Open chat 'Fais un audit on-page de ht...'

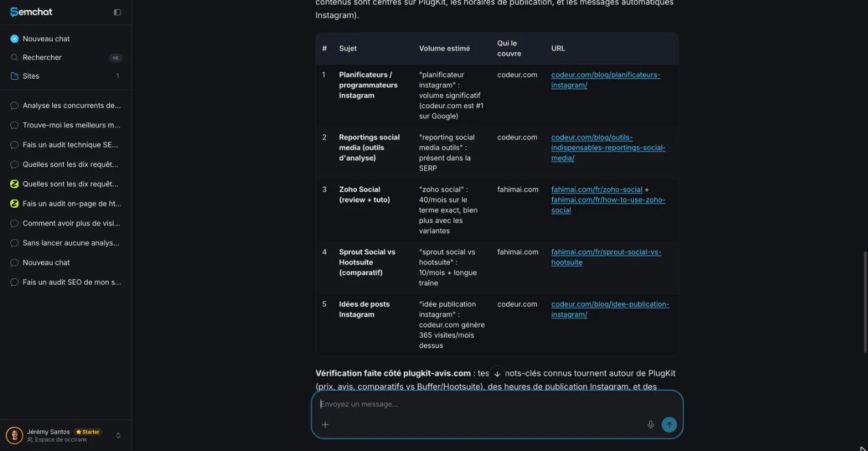coord(66,204)
